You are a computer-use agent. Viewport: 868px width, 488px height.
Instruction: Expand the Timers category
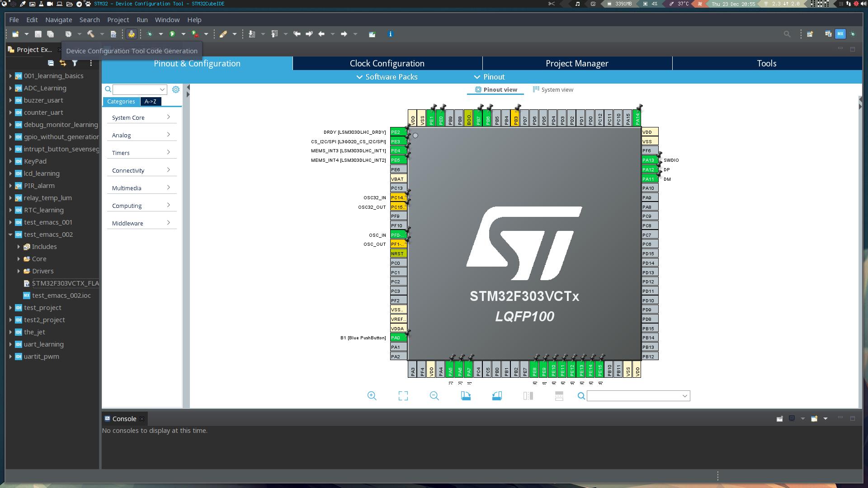tap(142, 153)
